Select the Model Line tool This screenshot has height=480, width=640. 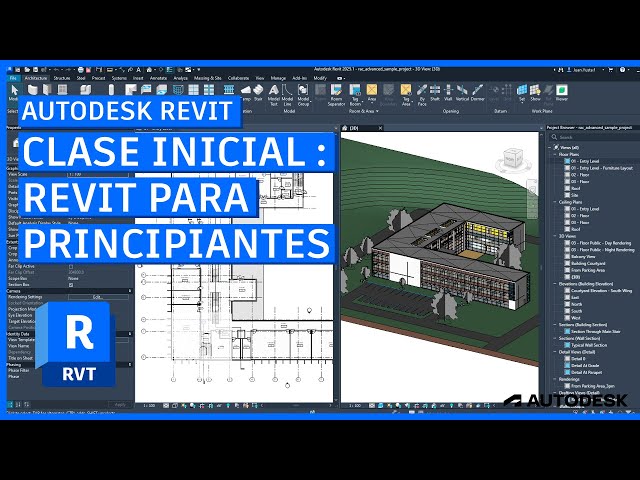(x=287, y=95)
